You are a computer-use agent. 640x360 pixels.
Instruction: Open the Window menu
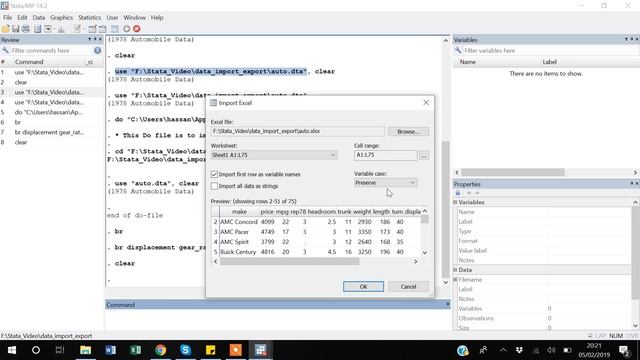(x=134, y=18)
